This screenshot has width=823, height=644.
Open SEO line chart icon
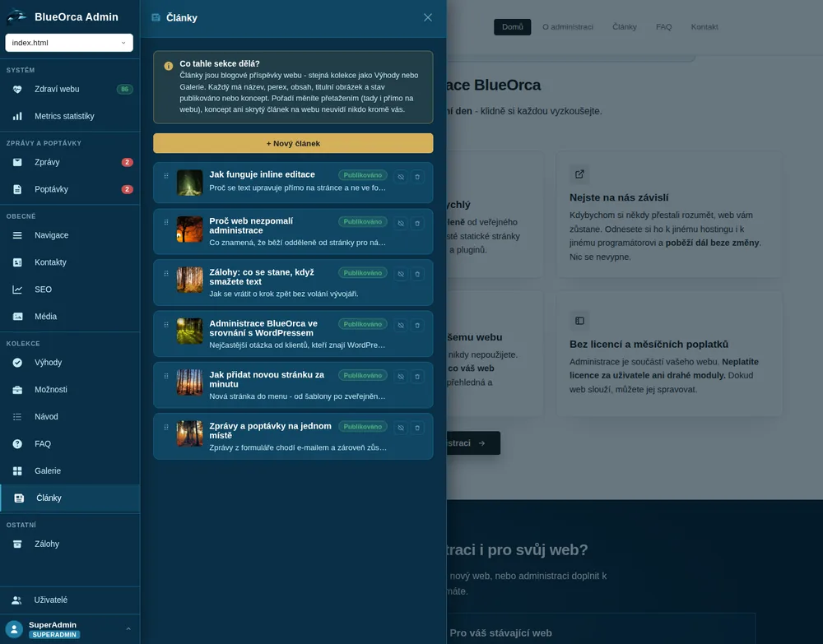pyautogui.click(x=17, y=290)
